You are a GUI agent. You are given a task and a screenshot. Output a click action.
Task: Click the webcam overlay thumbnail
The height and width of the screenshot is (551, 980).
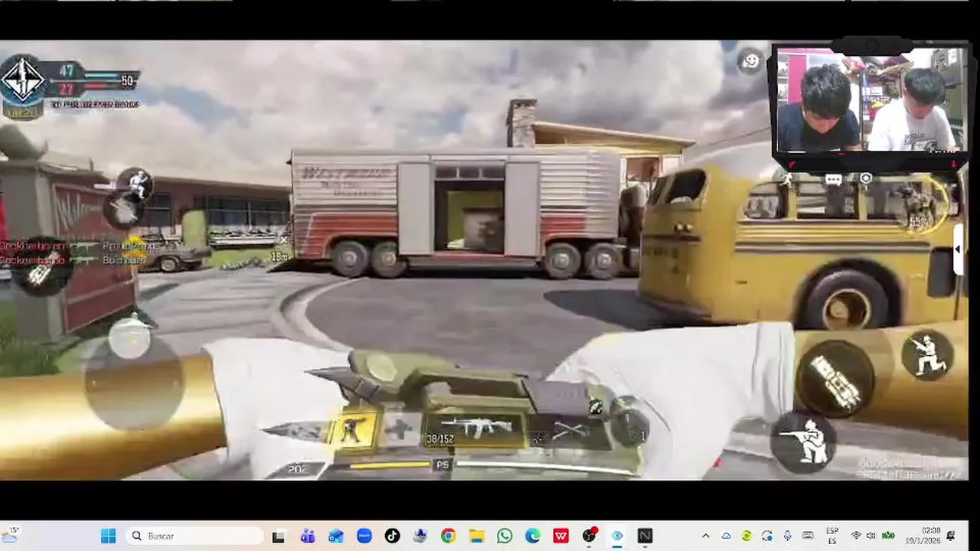pyautogui.click(x=871, y=101)
